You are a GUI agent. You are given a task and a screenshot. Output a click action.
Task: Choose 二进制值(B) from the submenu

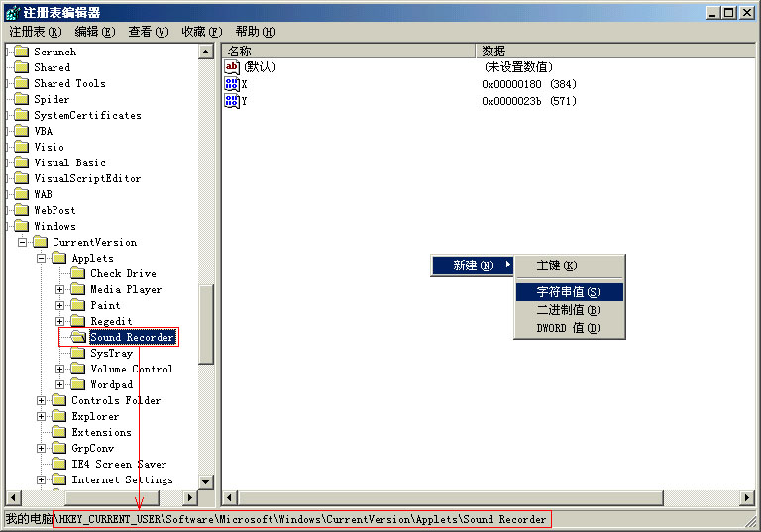pos(570,310)
